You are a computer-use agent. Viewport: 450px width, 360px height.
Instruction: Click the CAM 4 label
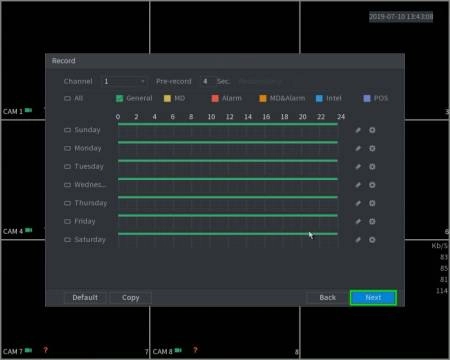coord(13,231)
